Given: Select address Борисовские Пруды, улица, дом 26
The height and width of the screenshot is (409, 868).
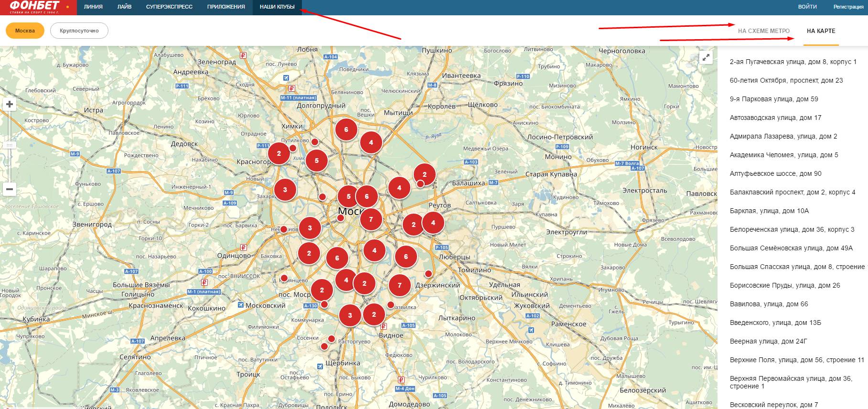Looking at the screenshot, I should pyautogui.click(x=785, y=285).
